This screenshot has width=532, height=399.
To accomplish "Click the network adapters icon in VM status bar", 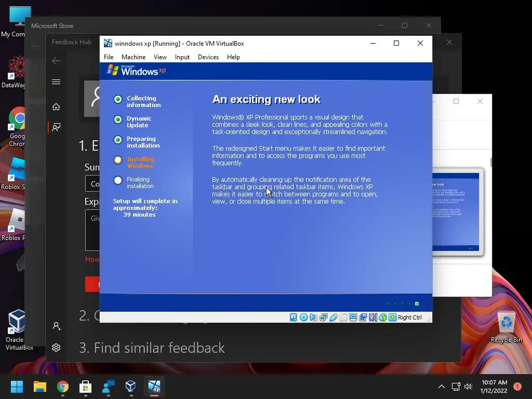I will 323,317.
